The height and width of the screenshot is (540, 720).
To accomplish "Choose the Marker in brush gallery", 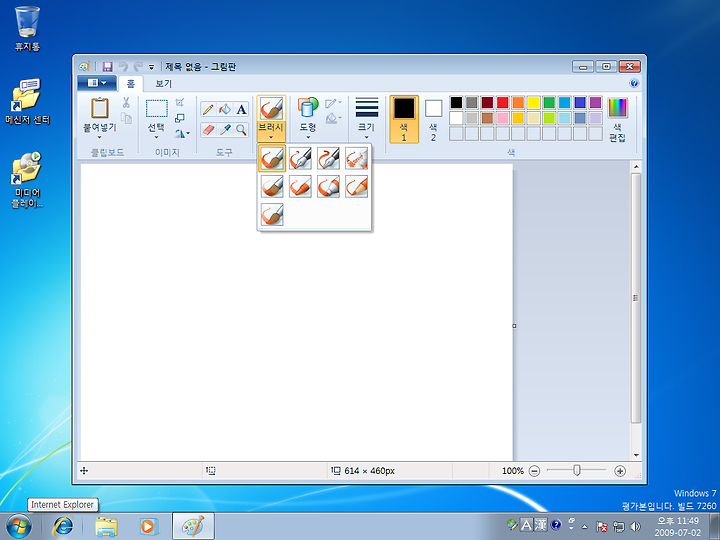I will [x=328, y=186].
